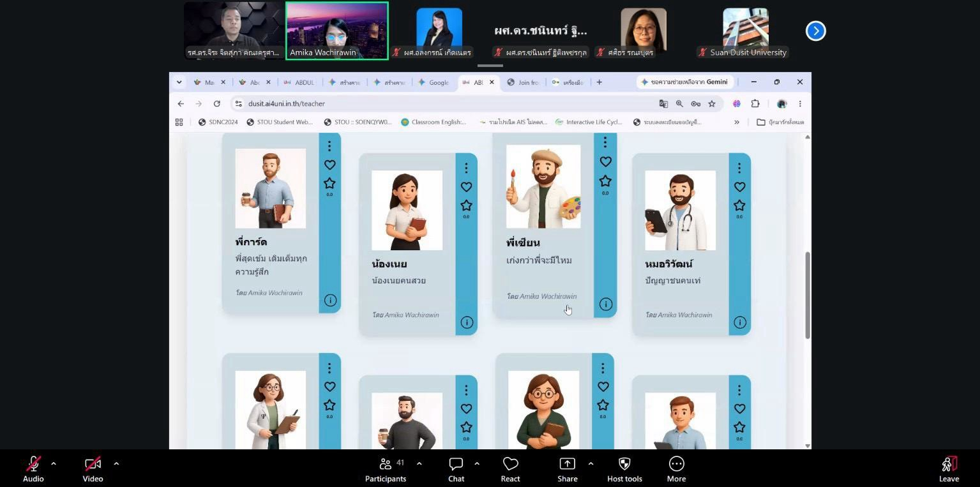The image size is (980, 487).
Task: Open the browser tab search dropdown
Action: 179,82
